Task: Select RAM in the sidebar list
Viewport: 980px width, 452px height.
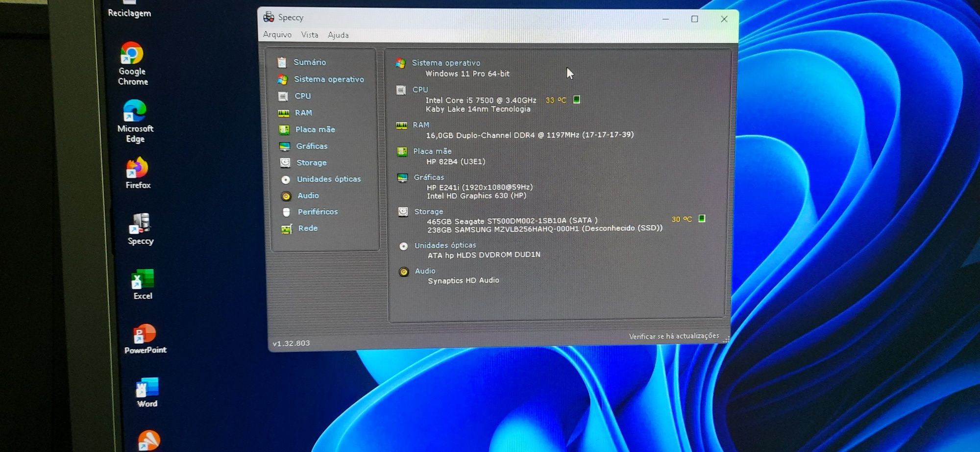Action: click(303, 113)
